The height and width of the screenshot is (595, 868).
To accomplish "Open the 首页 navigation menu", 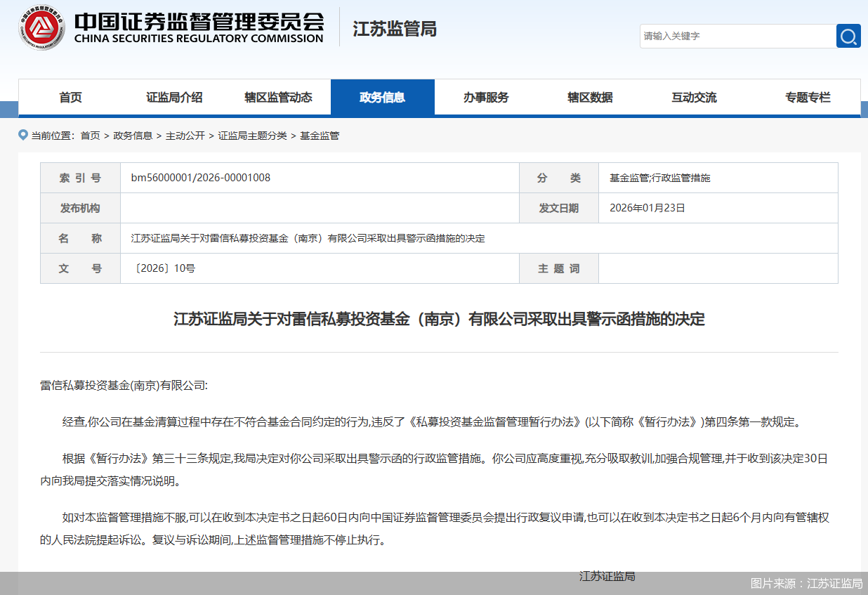I will tap(71, 97).
